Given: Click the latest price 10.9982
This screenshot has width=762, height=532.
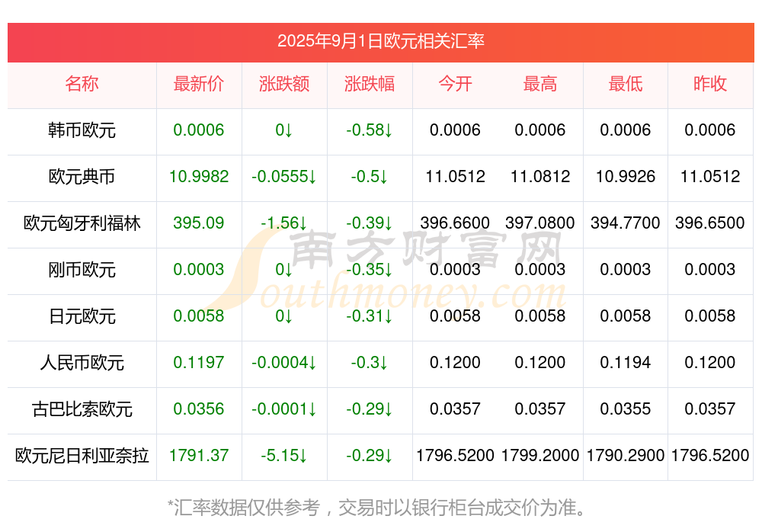Looking at the screenshot, I should tap(199, 177).
